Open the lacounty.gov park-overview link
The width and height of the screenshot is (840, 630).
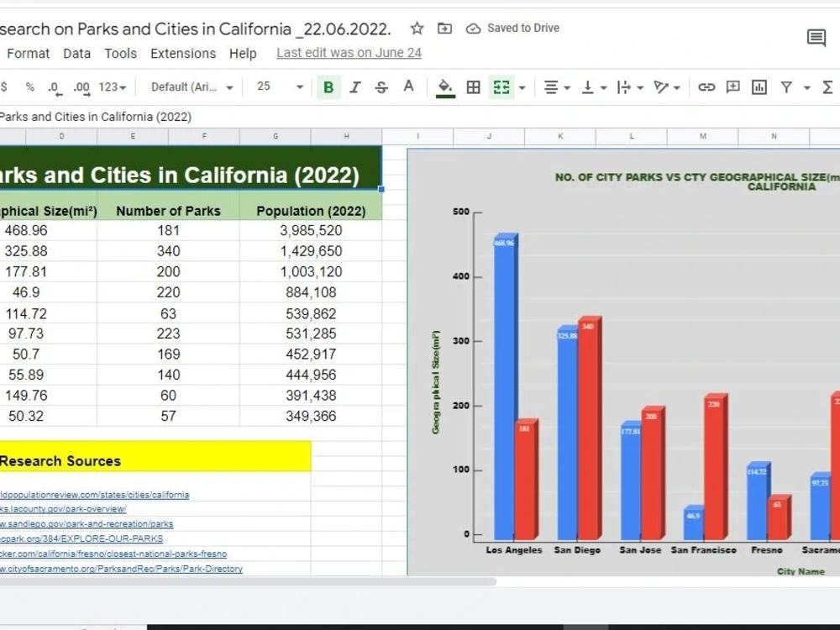(63, 509)
